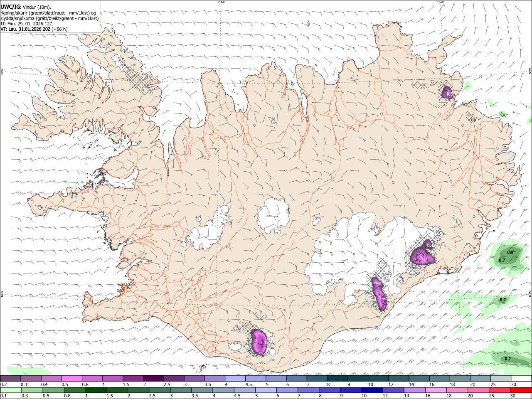
Task: Select the mauve 0.2 swatch starting the top legend row
Action: pos(10,379)
